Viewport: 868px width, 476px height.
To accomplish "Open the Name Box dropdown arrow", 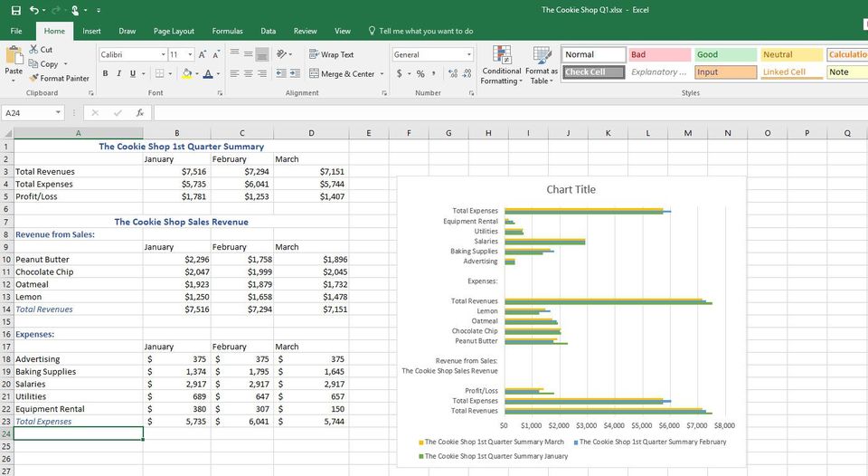I will click(58, 112).
